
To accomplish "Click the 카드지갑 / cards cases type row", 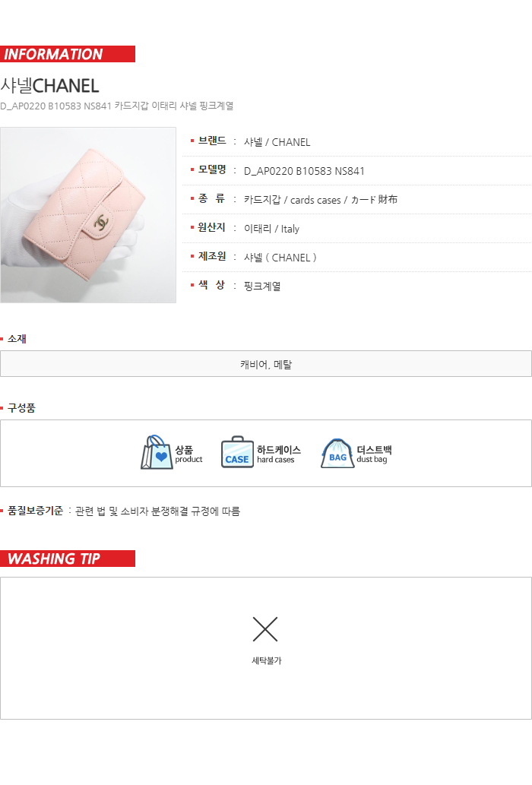I will coord(356,200).
